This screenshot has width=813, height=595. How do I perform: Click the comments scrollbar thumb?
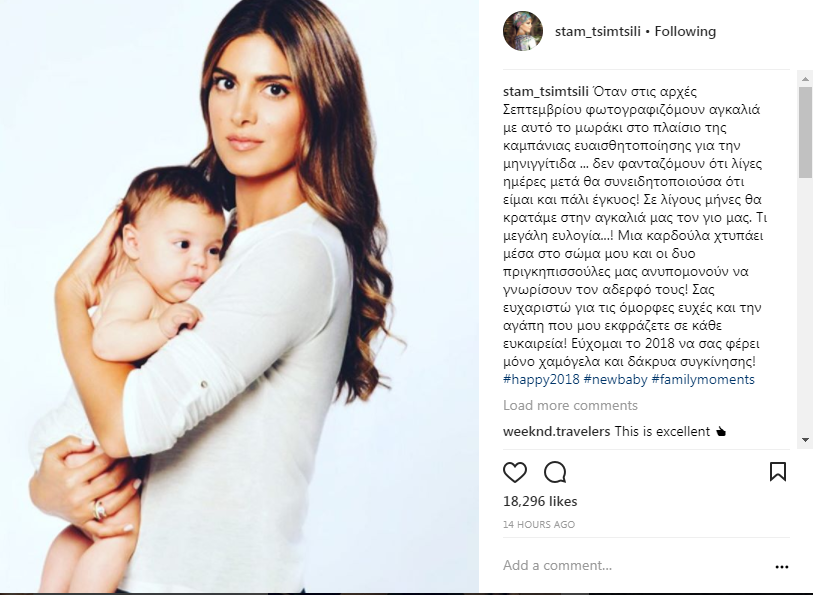pyautogui.click(x=805, y=133)
